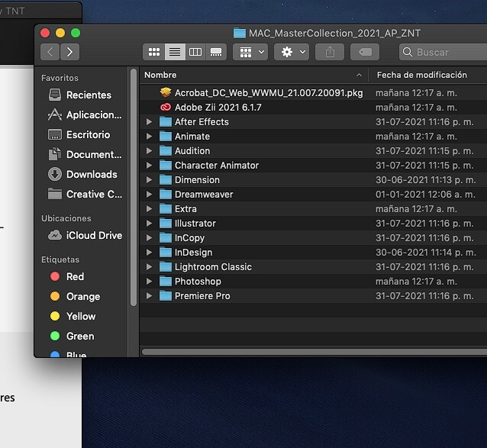This screenshot has height=448, width=487.
Task: Click the InCopy date 31-07-2021 11:16 p. m.
Action: [x=424, y=238]
